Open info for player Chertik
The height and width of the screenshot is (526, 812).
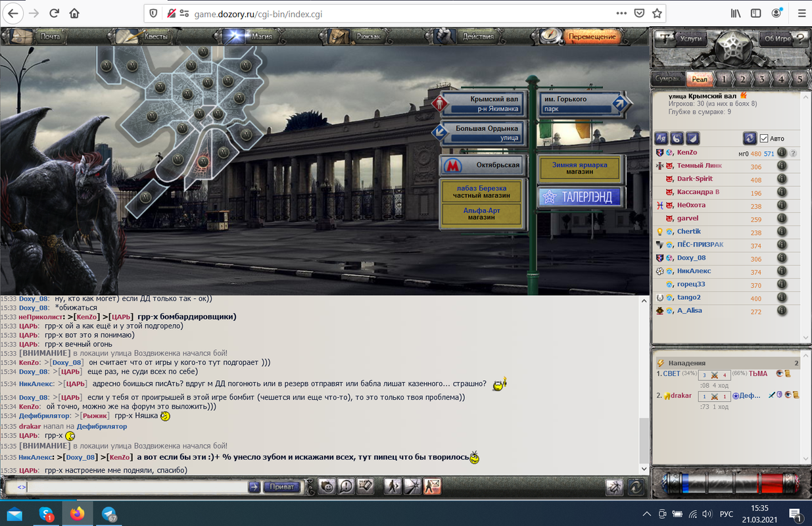pos(782,231)
